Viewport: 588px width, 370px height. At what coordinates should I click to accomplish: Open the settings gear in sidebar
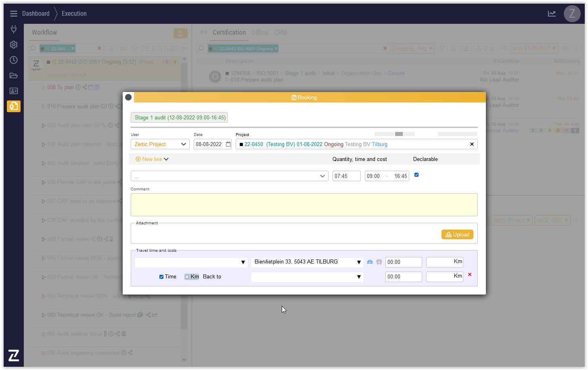click(x=14, y=44)
